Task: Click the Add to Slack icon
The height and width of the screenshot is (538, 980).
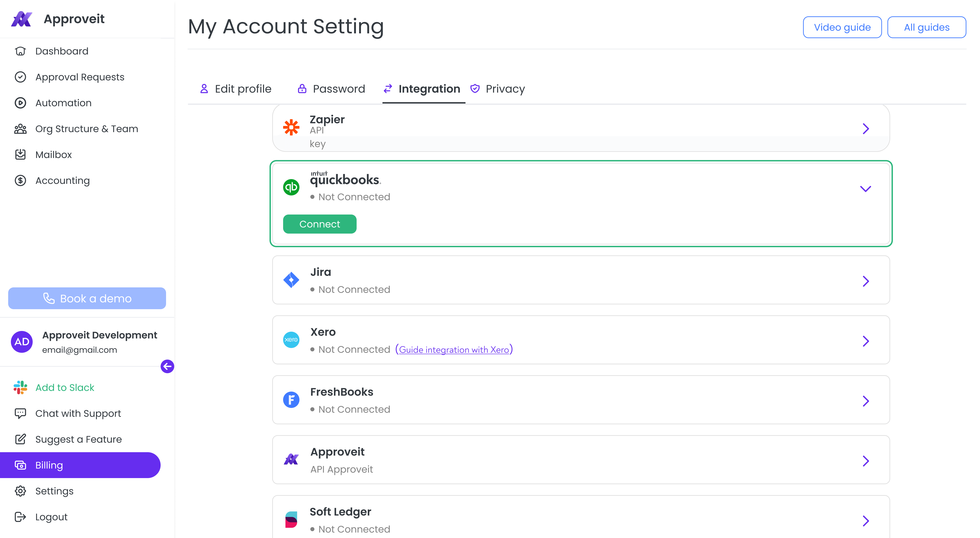Action: click(x=20, y=387)
